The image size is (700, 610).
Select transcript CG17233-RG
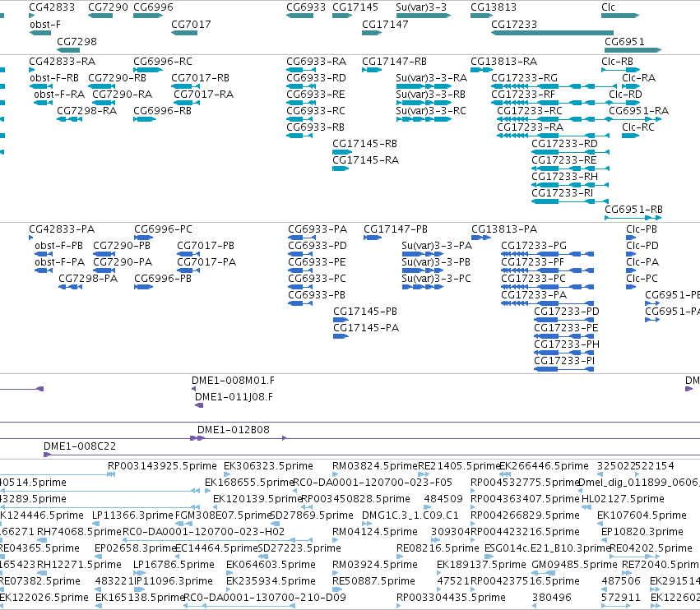pos(524,77)
